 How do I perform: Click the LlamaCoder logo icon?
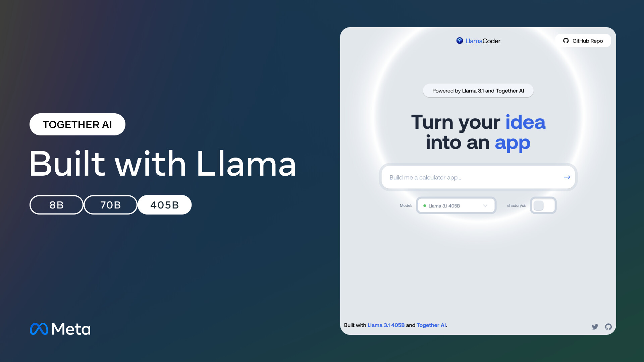(459, 40)
